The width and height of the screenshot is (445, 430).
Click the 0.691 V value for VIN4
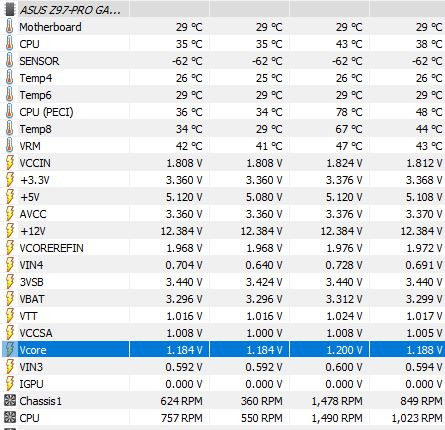424,265
